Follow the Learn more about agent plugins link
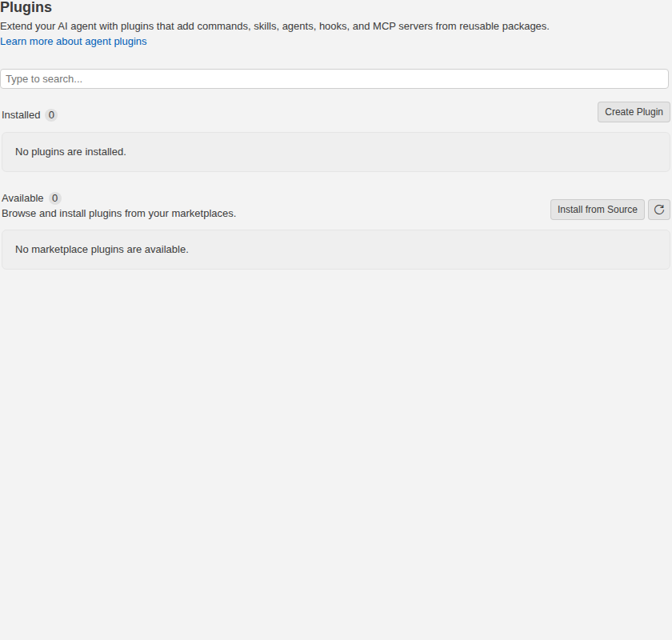Image resolution: width=672 pixels, height=640 pixels. (x=74, y=42)
